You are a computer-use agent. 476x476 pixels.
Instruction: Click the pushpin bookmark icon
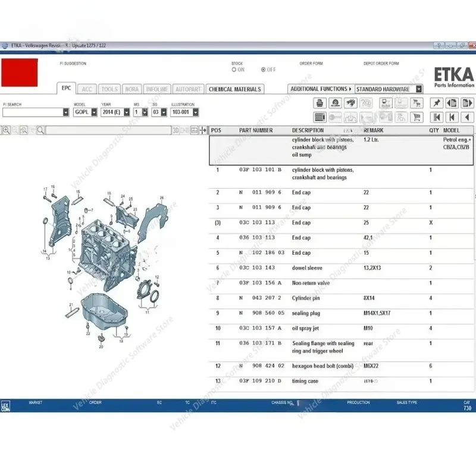[x=437, y=103]
